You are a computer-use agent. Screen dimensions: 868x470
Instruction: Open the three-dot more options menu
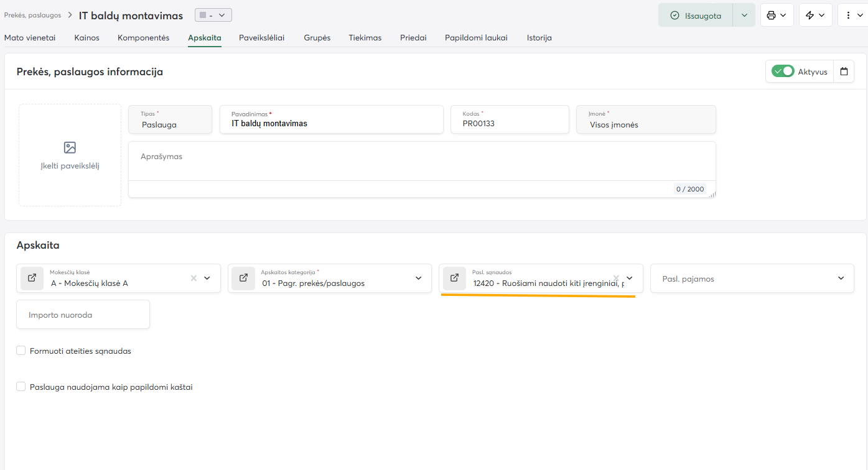point(850,16)
